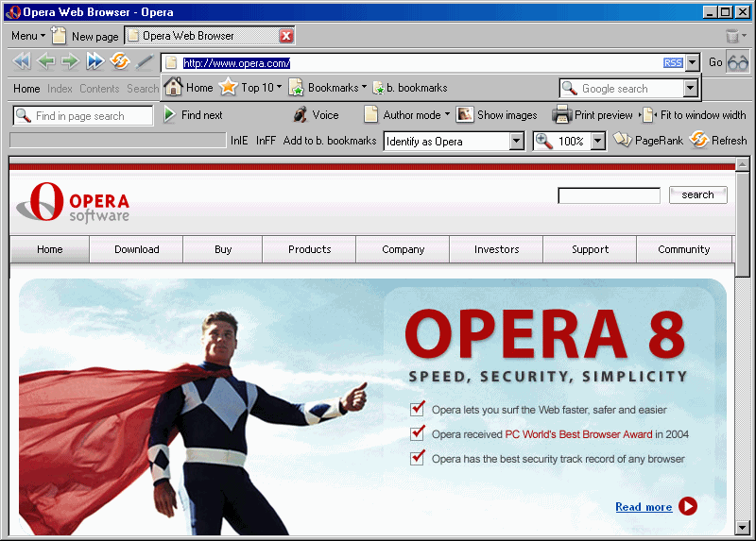Screen dimensions: 756x541
Task: Reload page using the orange toolbar icon
Action: 120,61
